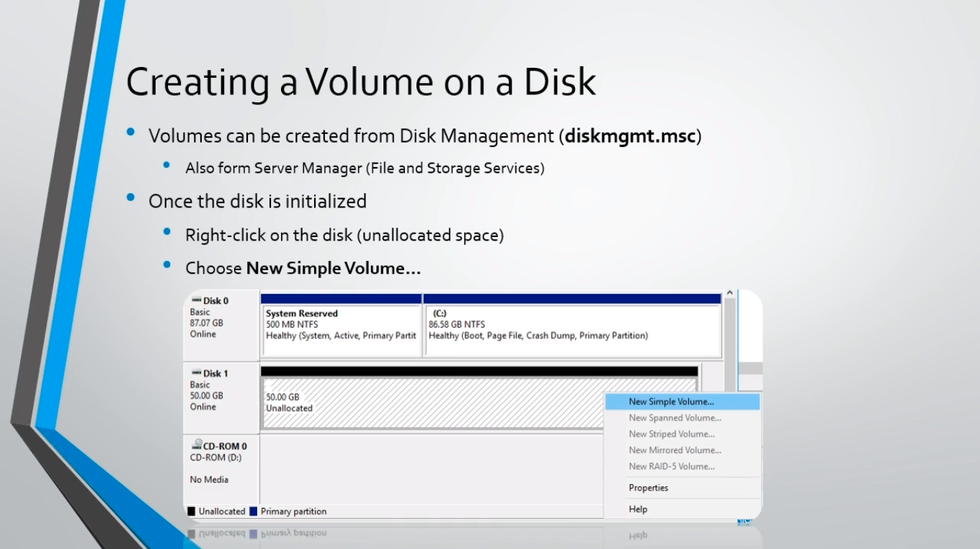Click the Disk 1 drive icon
This screenshot has height=549, width=980.
pyautogui.click(x=196, y=373)
